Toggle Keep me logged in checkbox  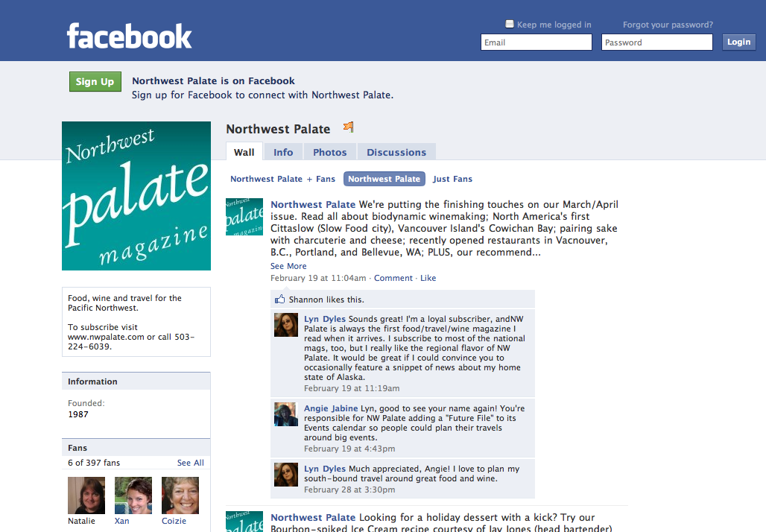coord(510,24)
